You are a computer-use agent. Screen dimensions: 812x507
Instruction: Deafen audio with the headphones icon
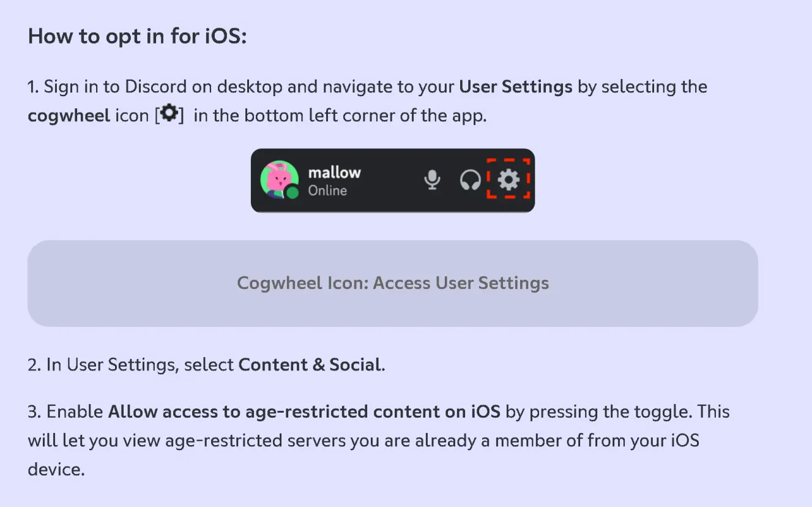[470, 180]
